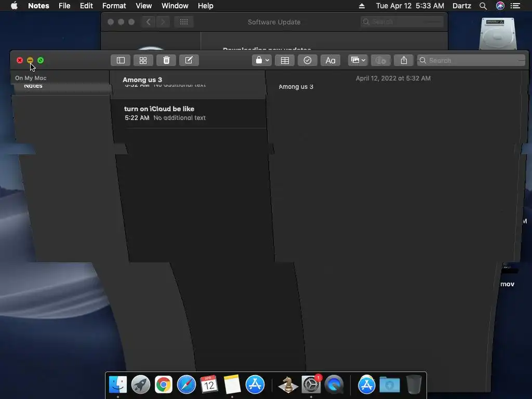Image resolution: width=532 pixels, height=399 pixels.
Task: Open the Downloads folder in the Dock
Action: coord(390,384)
